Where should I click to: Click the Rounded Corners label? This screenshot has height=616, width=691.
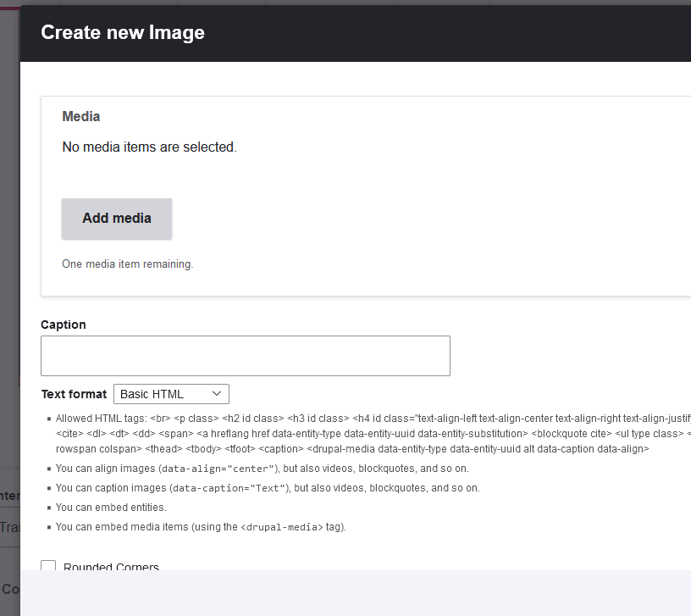pyautogui.click(x=111, y=566)
